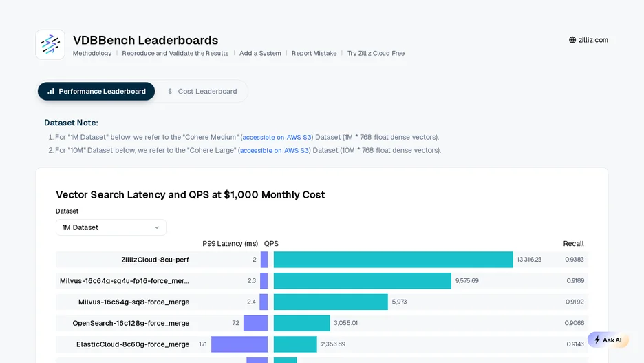Screen dimensions: 644x363
Task: Click the Dataset Note heading
Action: (x=71, y=123)
